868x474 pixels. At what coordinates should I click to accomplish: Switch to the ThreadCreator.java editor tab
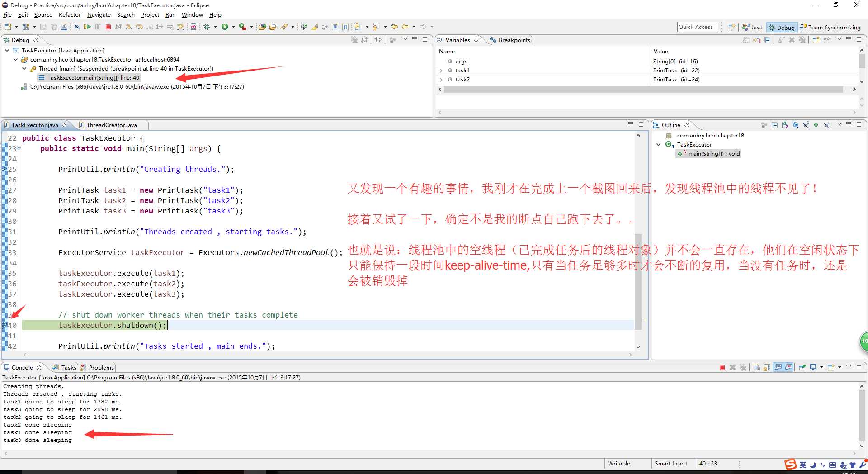coord(112,125)
